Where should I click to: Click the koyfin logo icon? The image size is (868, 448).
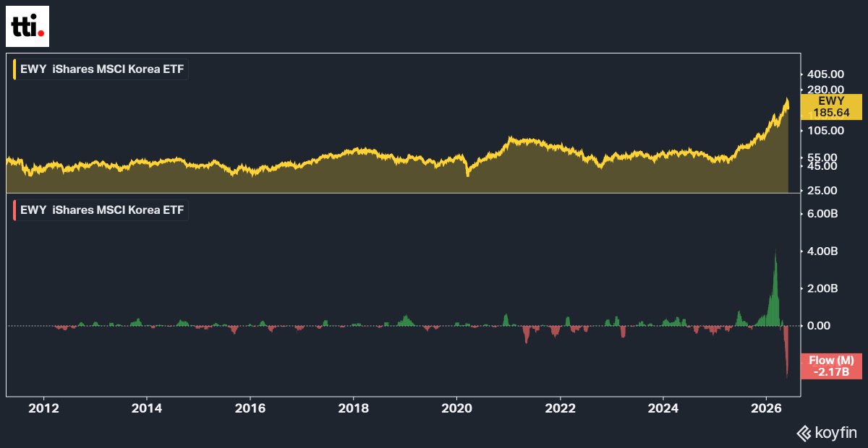click(804, 434)
